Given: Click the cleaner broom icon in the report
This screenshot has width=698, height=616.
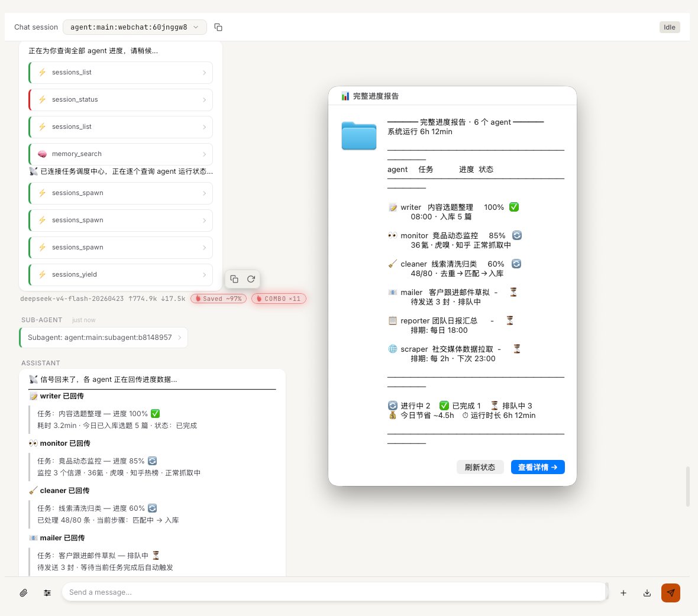Looking at the screenshot, I should [x=393, y=264].
